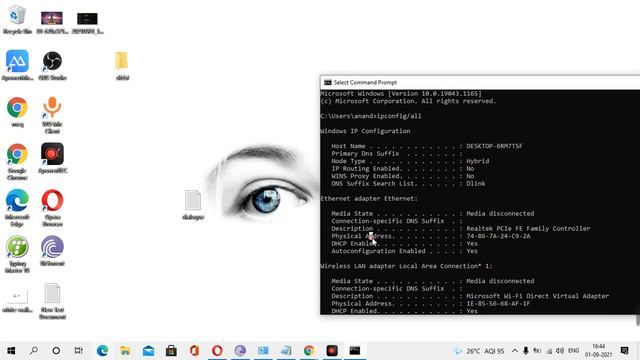Open the orange microphone app shortcut
The width and height of the screenshot is (640, 360).
tap(52, 115)
